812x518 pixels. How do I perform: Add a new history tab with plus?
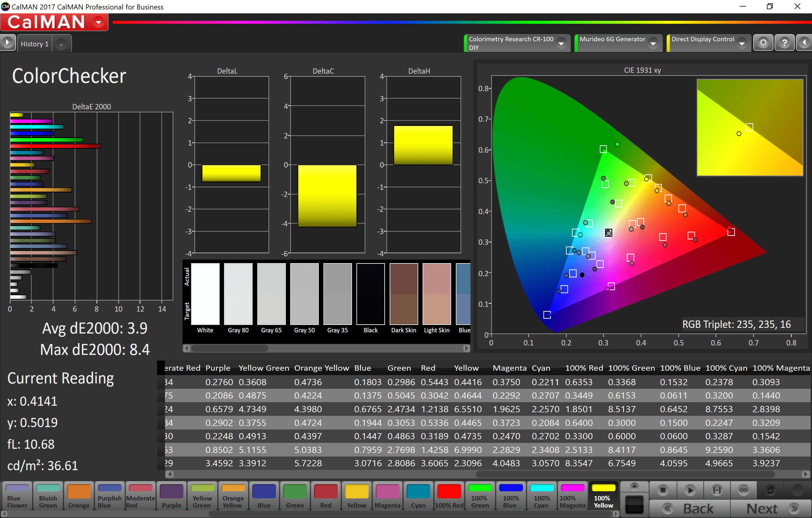[61, 44]
